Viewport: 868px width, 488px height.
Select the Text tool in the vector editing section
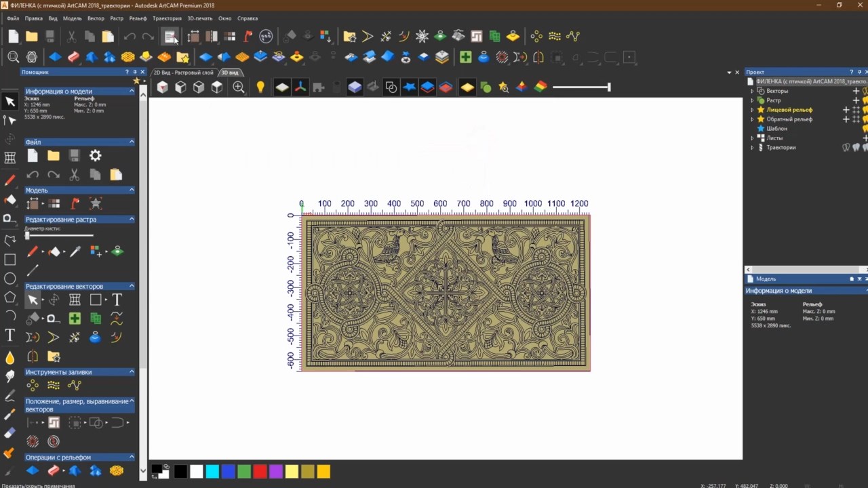pyautogui.click(x=117, y=300)
